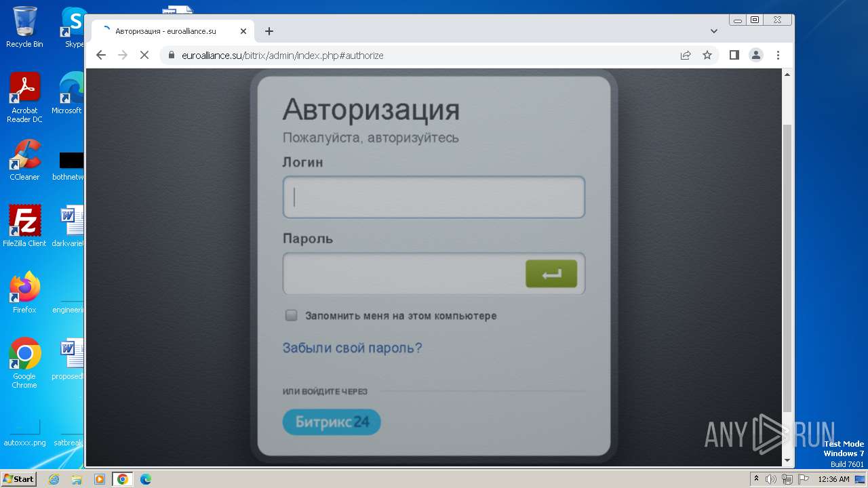Click the padlock site info icon
Image resolution: width=868 pixels, height=488 pixels.
171,56
